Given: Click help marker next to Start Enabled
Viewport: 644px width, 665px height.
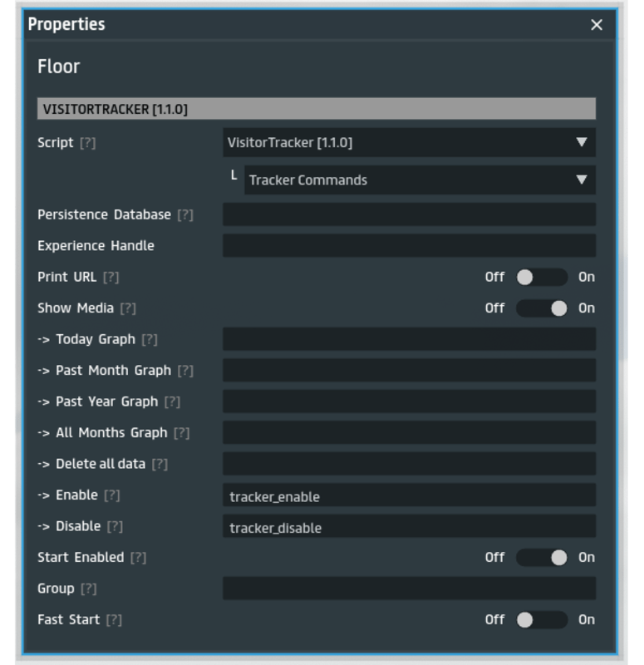Looking at the screenshot, I should tap(138, 558).
